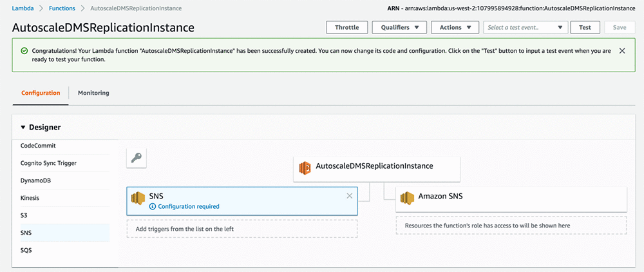Click the key permissions icon
The image size is (644, 272).
137,158
